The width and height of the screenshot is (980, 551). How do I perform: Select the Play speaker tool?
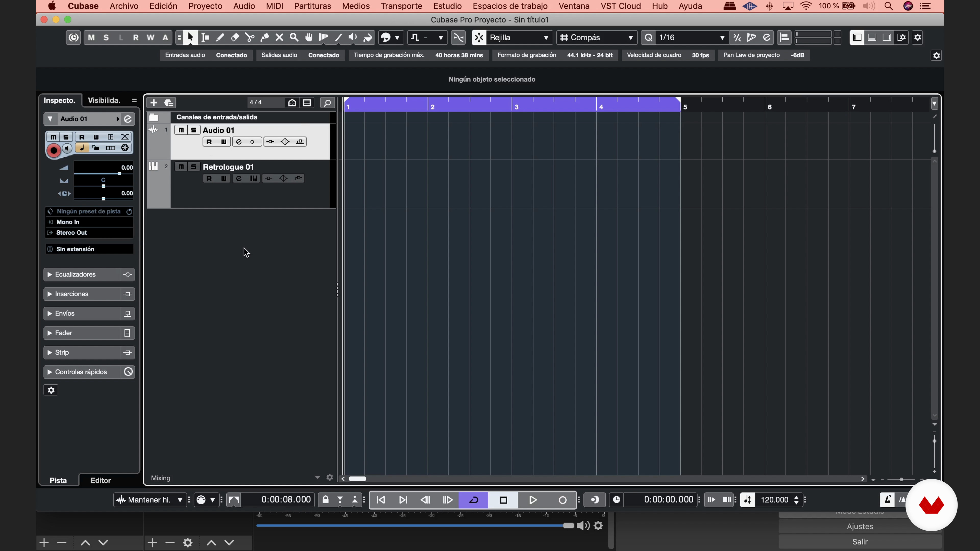[x=353, y=37]
